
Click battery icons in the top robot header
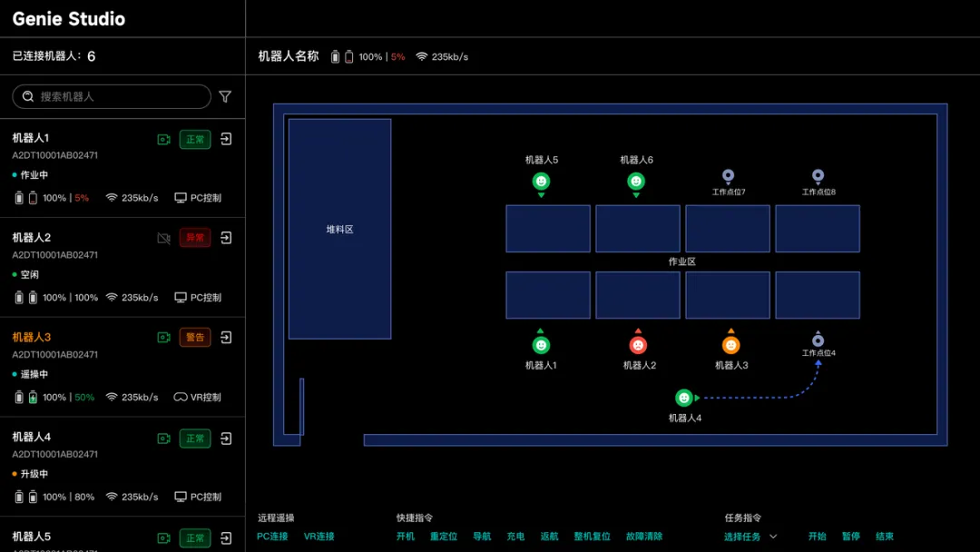point(342,57)
